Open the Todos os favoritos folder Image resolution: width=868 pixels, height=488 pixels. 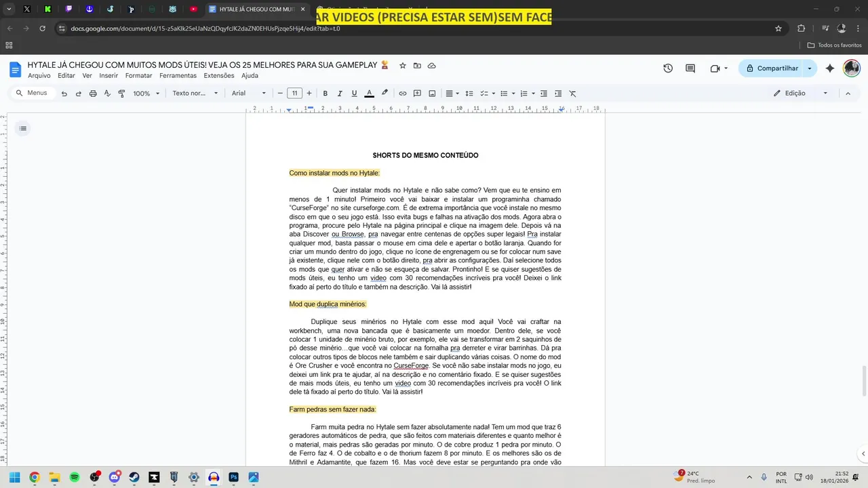[835, 45]
